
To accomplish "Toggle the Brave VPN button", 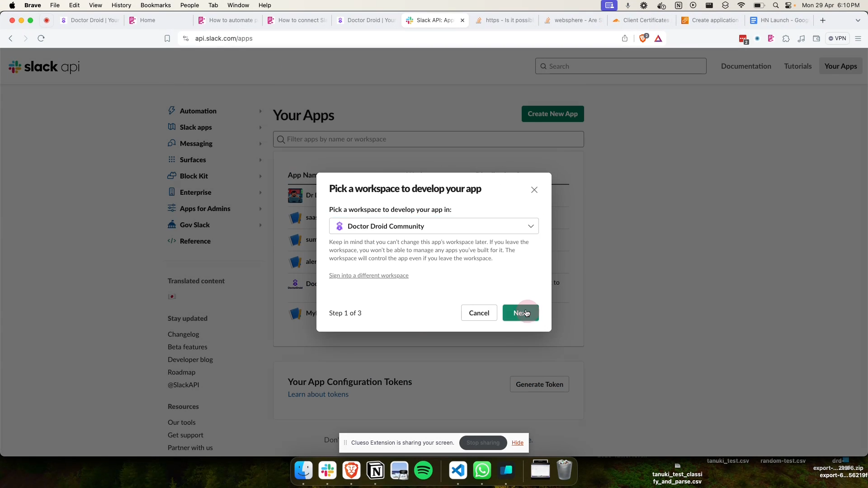I will click(837, 38).
